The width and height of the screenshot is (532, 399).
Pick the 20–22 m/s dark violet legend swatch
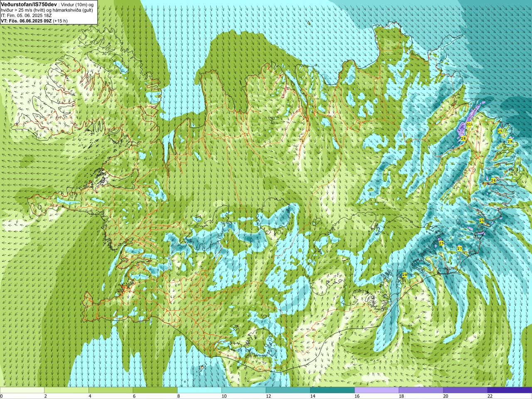[465, 390]
